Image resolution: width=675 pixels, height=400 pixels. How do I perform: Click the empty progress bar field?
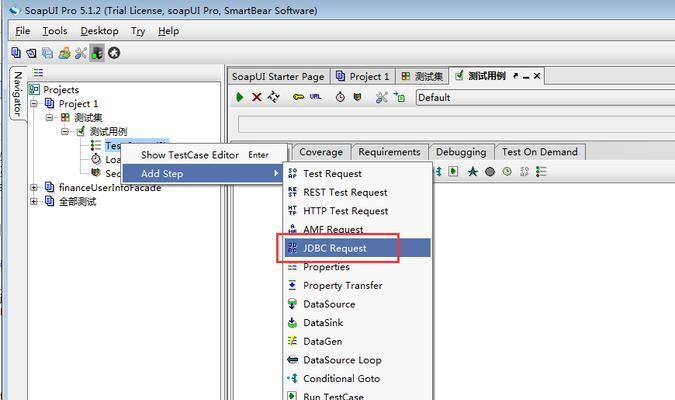456,124
